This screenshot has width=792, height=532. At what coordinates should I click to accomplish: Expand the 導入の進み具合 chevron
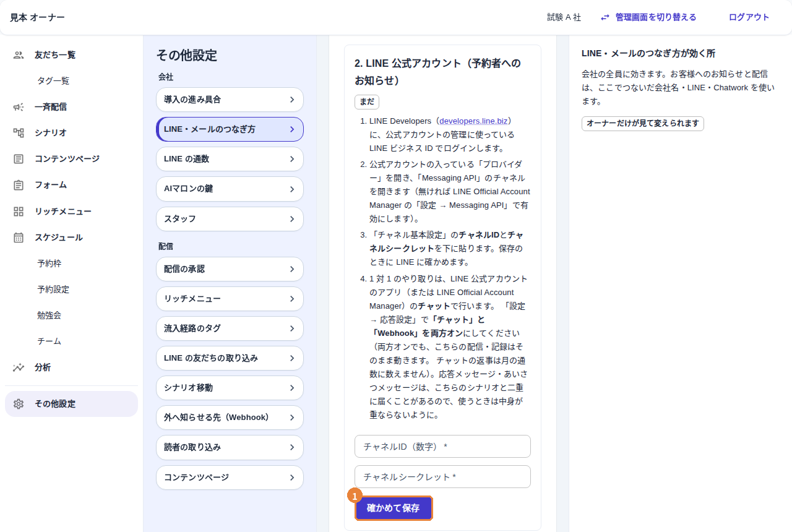click(x=292, y=100)
